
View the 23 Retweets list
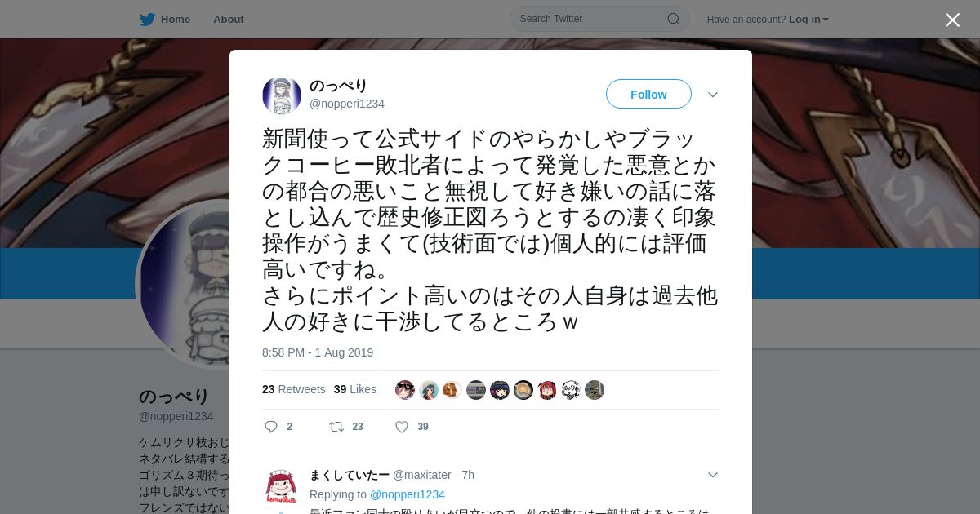coord(294,389)
